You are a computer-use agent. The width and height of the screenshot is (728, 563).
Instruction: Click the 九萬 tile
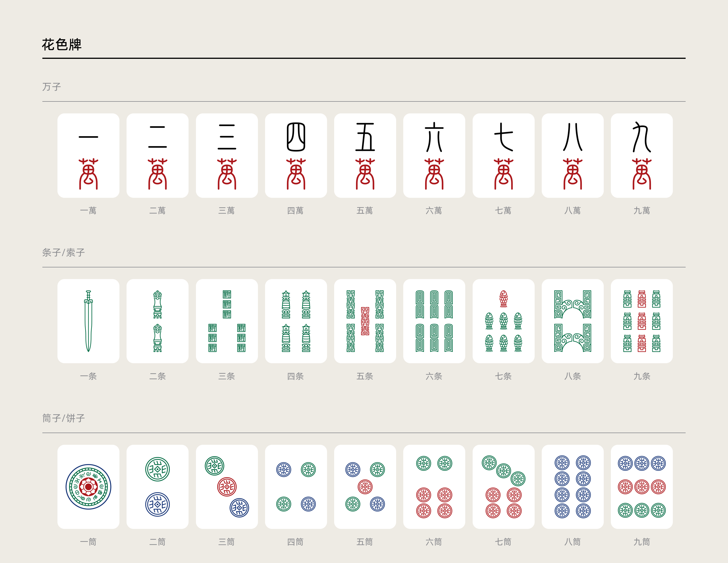click(x=642, y=155)
